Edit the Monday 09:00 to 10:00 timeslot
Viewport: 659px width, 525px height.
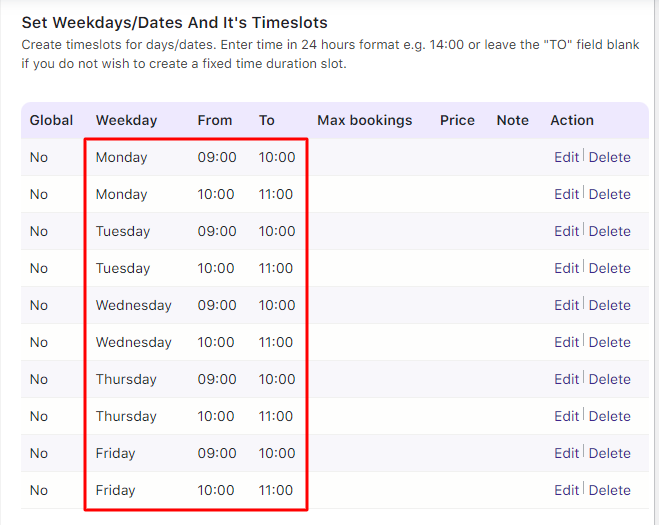click(566, 157)
